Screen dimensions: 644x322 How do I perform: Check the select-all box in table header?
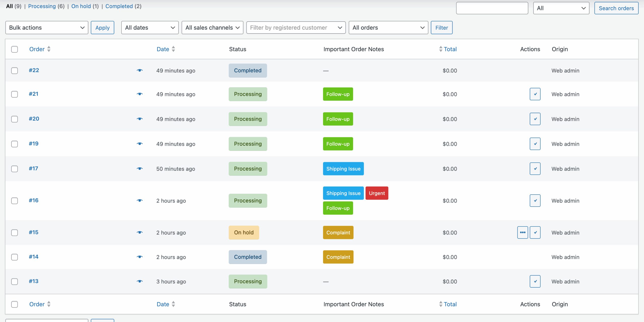[15, 49]
